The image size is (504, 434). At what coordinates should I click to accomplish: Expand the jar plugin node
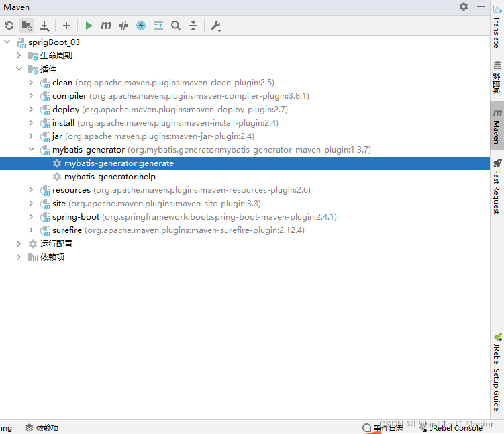[31, 136]
